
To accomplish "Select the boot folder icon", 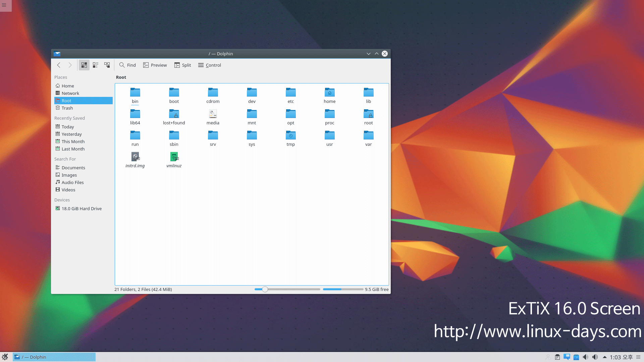I will (x=174, y=92).
